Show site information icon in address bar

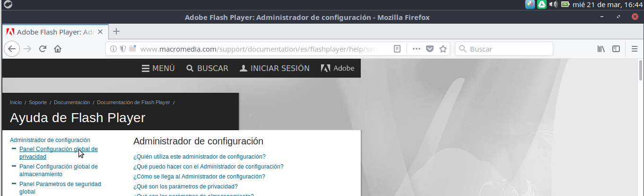[113, 49]
